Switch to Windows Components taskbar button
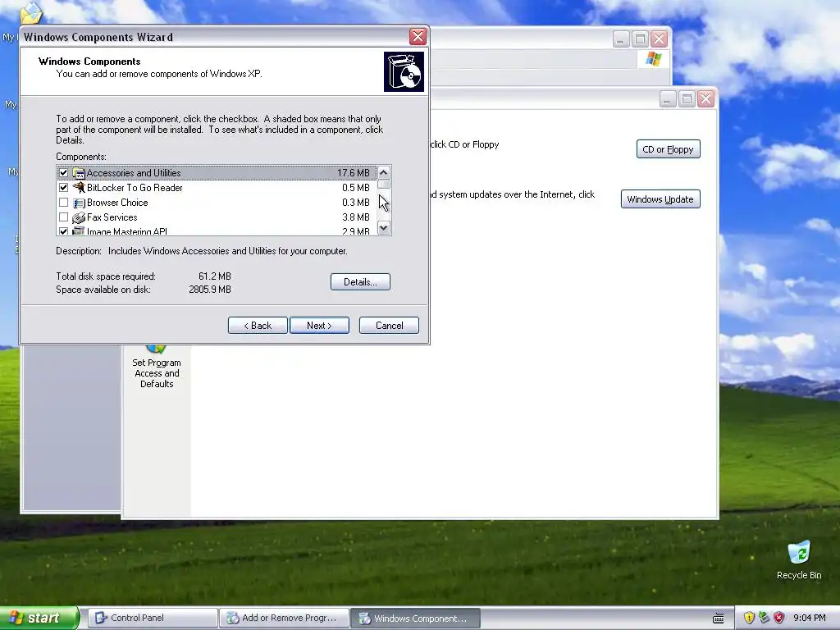This screenshot has height=630, width=840. pyautogui.click(x=415, y=618)
